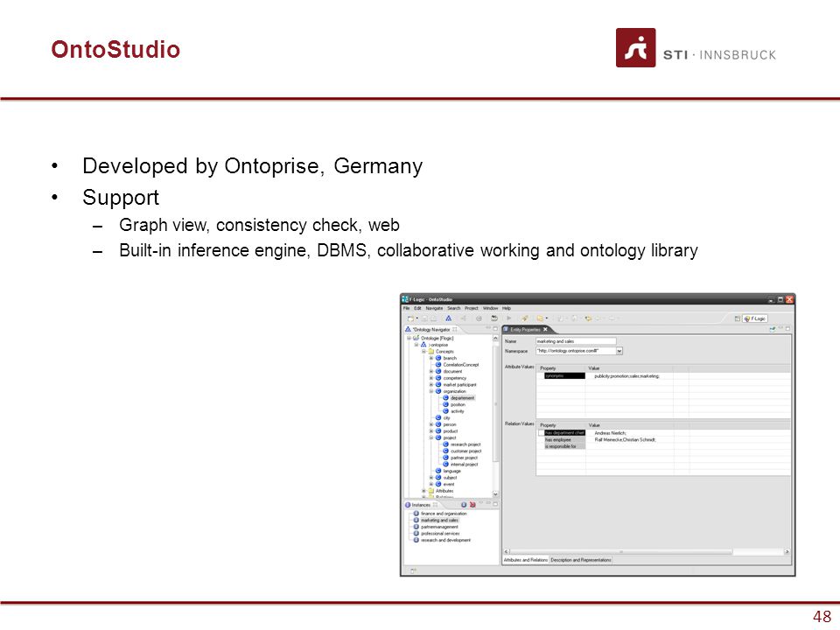Click the yellow folder toolbar icon
The width and height of the screenshot is (840, 630).
[540, 318]
